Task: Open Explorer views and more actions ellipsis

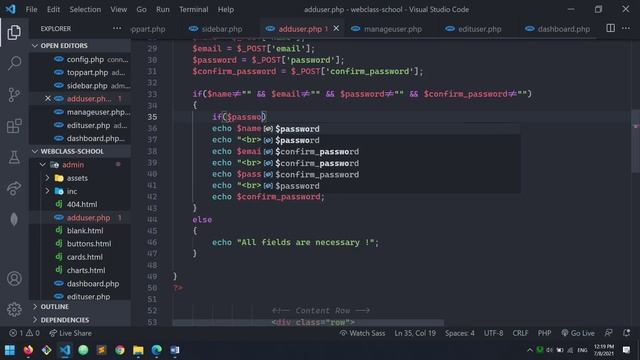Action: [x=117, y=28]
